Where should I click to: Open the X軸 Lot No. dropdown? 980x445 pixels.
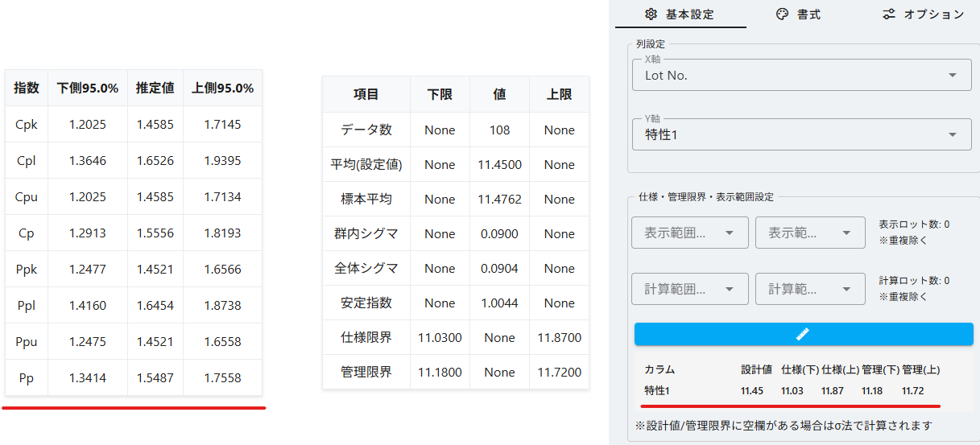pyautogui.click(x=800, y=75)
